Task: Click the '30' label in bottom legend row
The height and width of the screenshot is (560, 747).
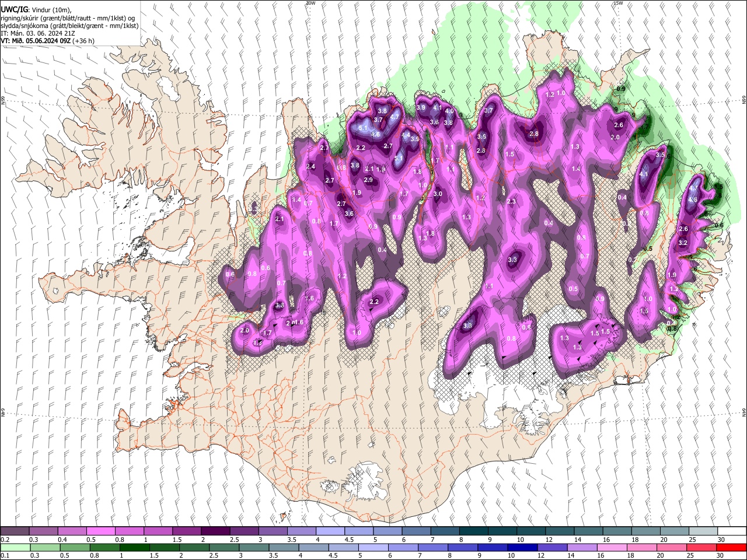Action: click(720, 556)
